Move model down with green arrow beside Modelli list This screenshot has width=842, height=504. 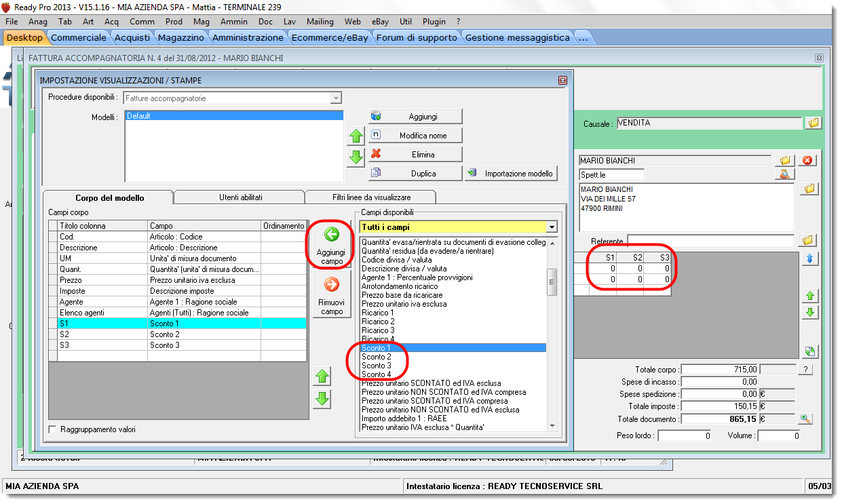tap(356, 157)
